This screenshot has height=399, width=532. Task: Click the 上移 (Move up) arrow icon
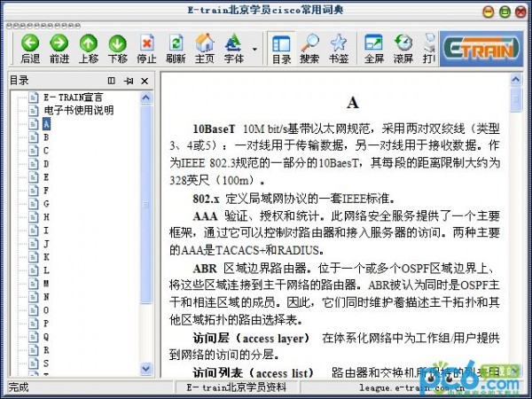click(89, 43)
